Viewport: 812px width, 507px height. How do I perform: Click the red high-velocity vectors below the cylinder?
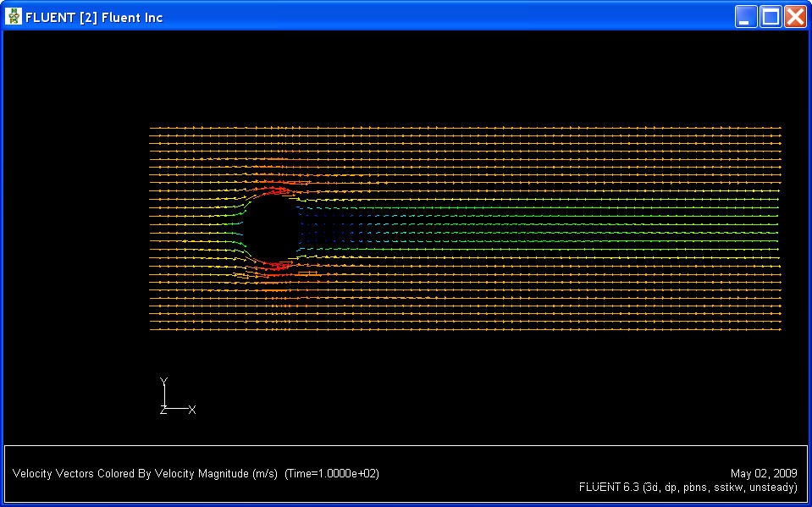(x=276, y=267)
